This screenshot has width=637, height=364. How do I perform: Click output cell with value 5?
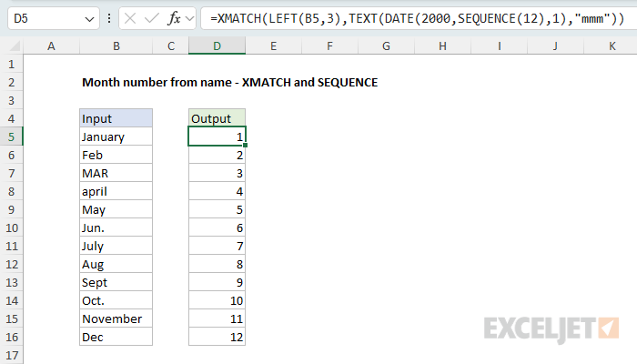point(217,209)
